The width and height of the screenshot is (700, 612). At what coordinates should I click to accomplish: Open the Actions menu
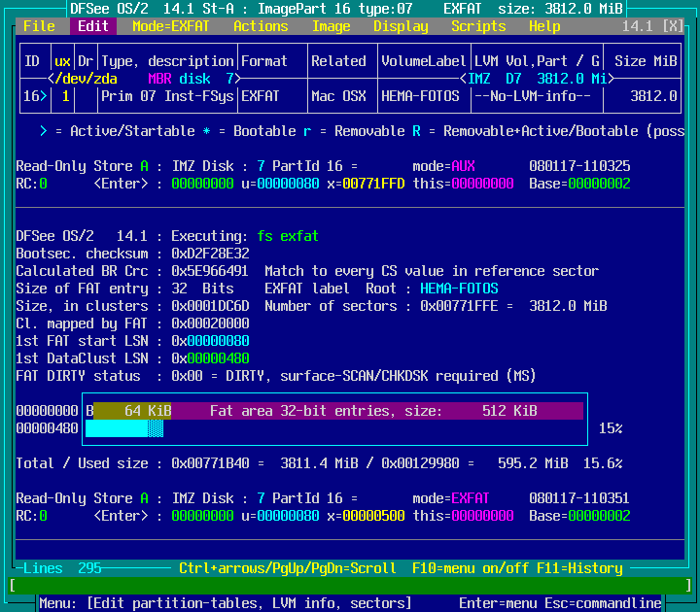click(261, 26)
